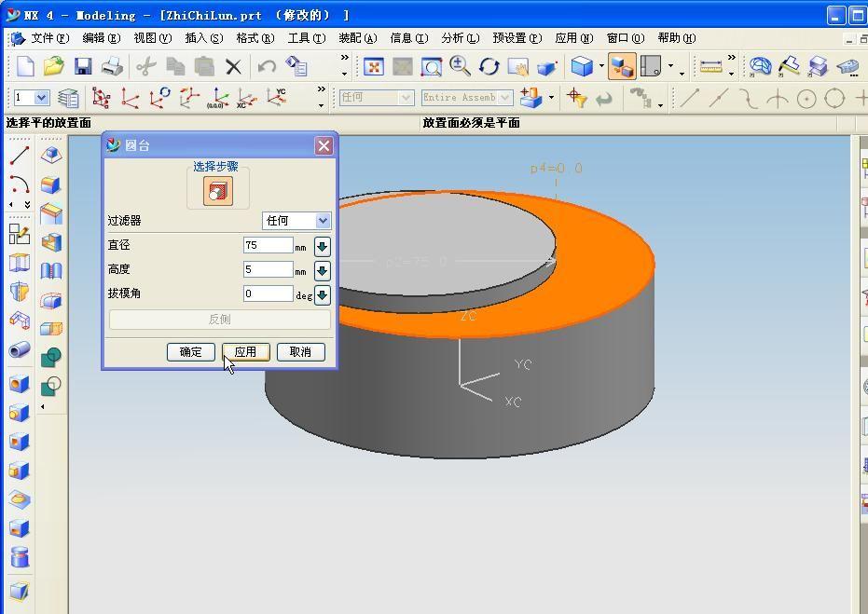Click the Zoom in/out magnifier icon
868x614 pixels.
(460, 65)
